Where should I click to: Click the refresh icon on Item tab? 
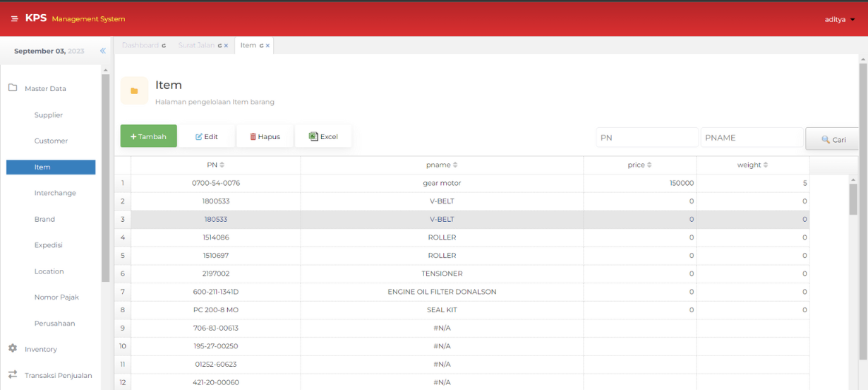[261, 46]
